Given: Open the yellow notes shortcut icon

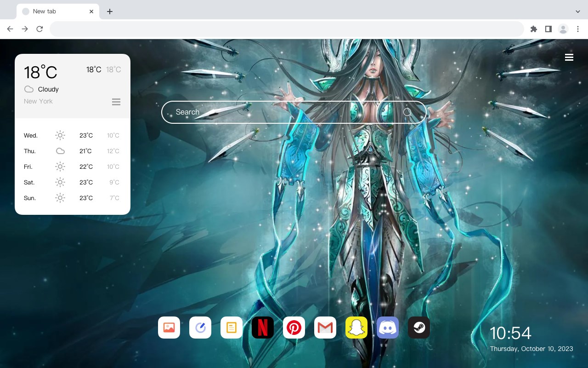Looking at the screenshot, I should point(232,328).
